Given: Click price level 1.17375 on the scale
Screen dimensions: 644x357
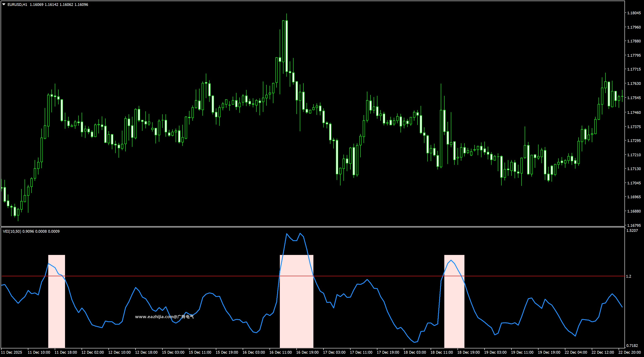Looking at the screenshot, I should pyautogui.click(x=634, y=127).
